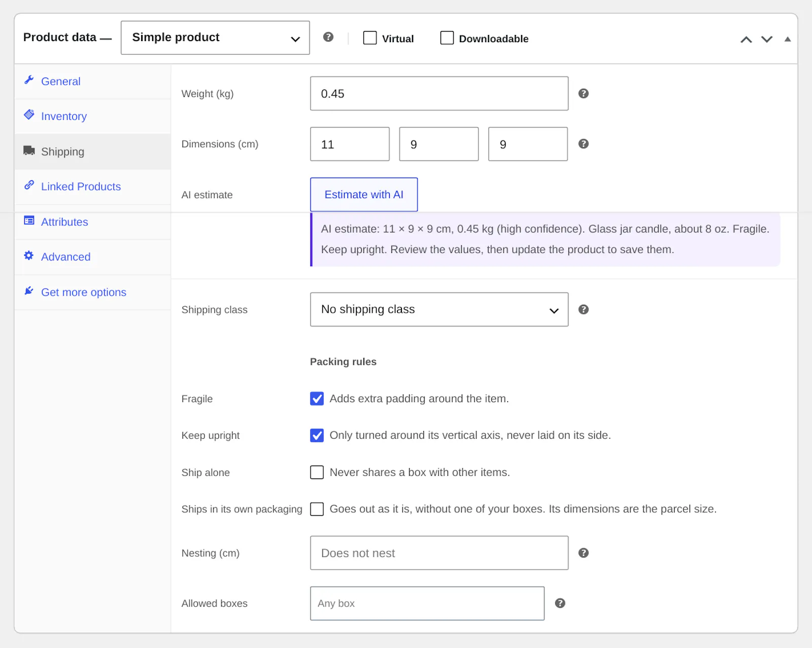The image size is (812, 648).
Task: Click the Weight (kg) input field
Action: pyautogui.click(x=439, y=93)
